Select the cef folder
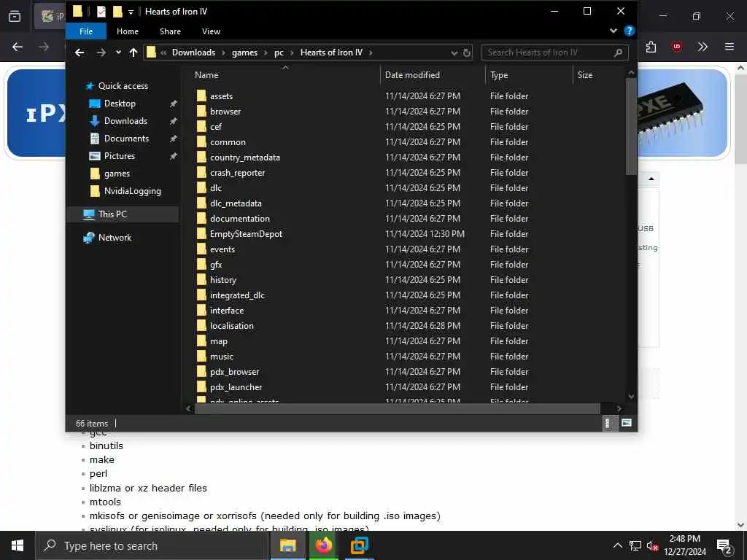The width and height of the screenshot is (747, 560). point(216,127)
